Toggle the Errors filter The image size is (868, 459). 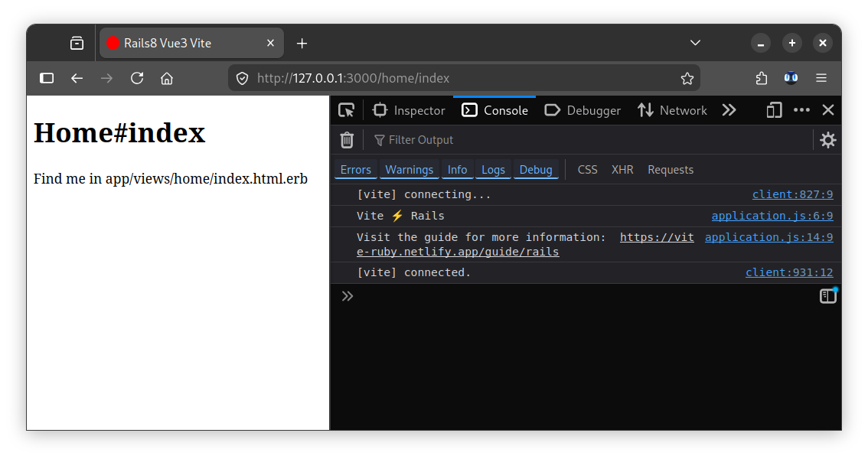coord(356,170)
